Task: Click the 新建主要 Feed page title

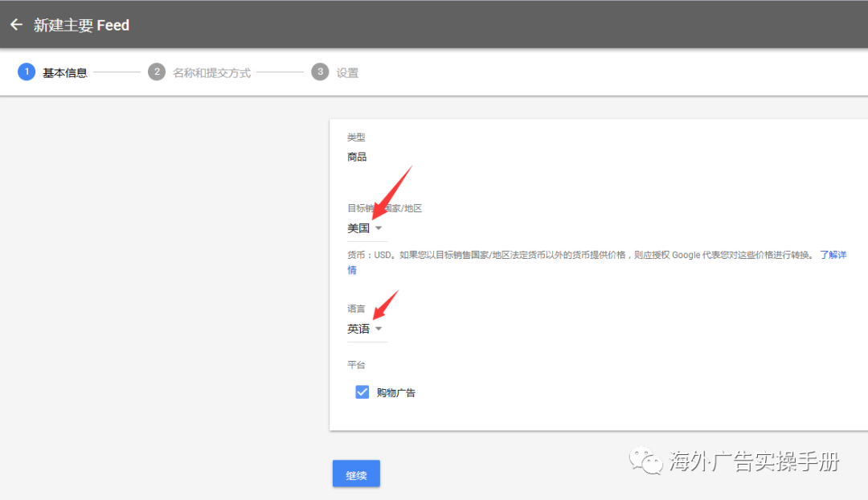Action: [x=81, y=26]
